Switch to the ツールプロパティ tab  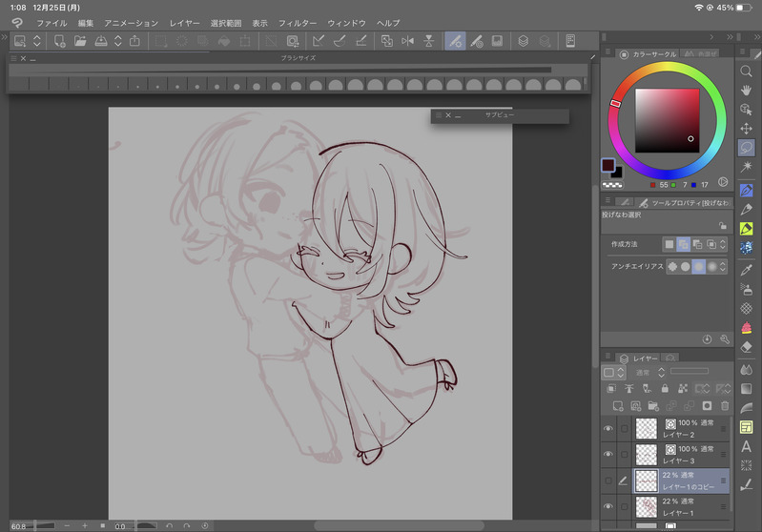[684, 202]
